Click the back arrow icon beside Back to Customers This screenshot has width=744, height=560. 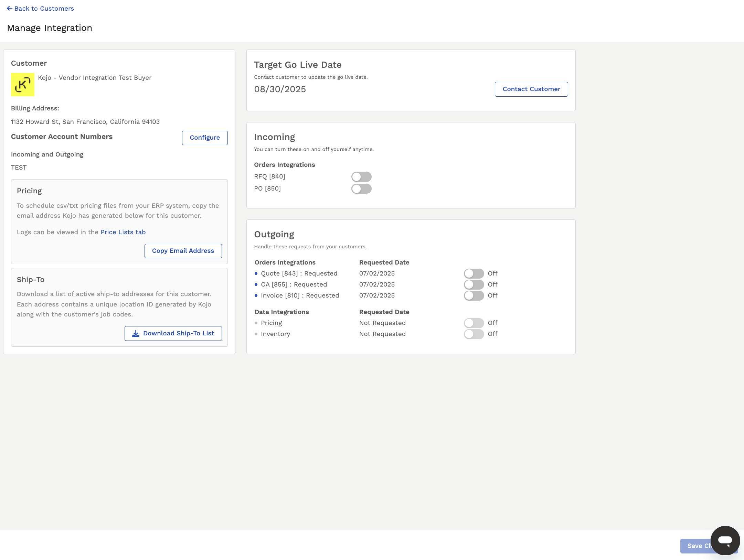pos(10,8)
